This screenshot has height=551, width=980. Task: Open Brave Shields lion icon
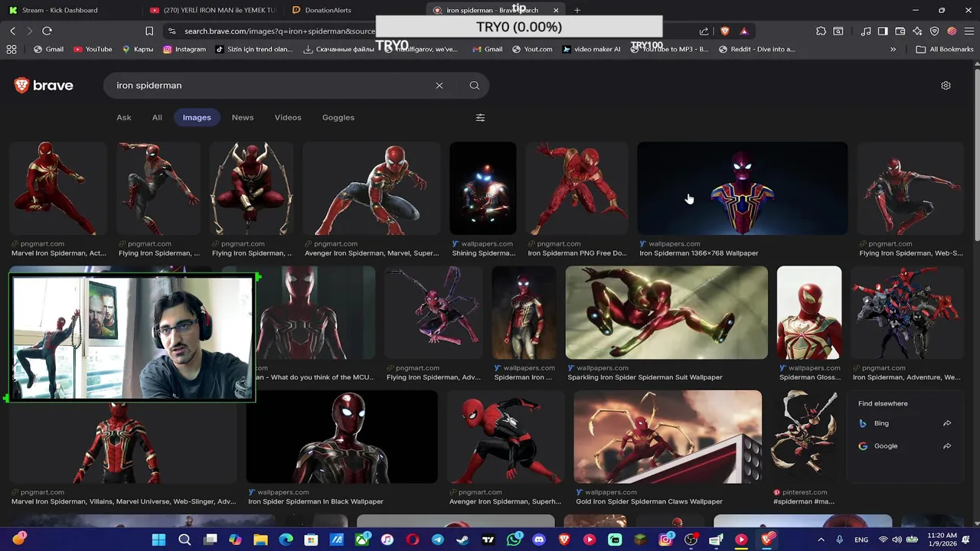pyautogui.click(x=725, y=31)
